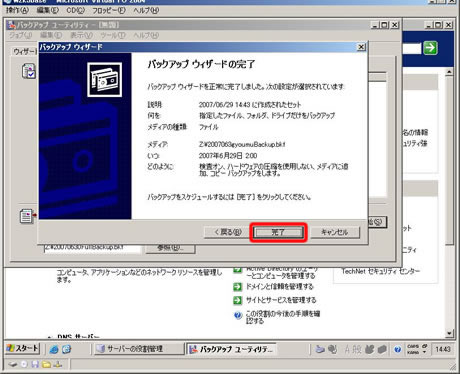This screenshot has height=374, width=460.
Task: Click the help icon in system tray
Action: [x=397, y=349]
